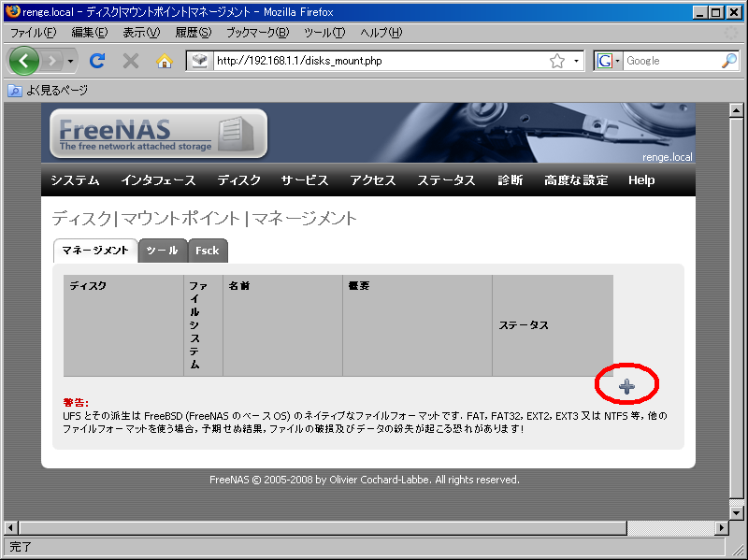Open the アクセス navigation menu

click(373, 180)
